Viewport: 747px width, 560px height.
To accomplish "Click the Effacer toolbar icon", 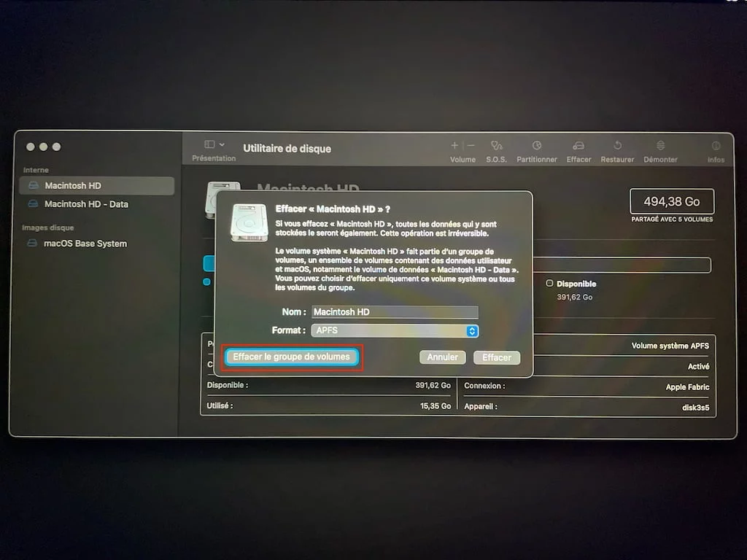I will click(578, 145).
